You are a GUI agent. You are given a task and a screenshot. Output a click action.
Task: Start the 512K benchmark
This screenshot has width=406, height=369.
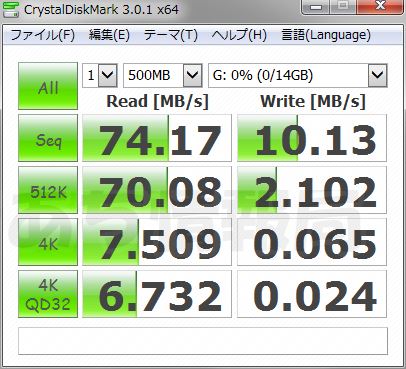48,190
